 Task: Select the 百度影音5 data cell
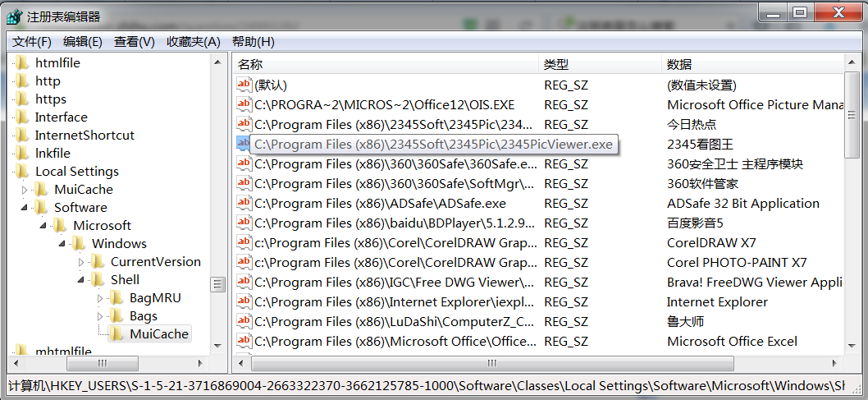pyautogui.click(x=695, y=223)
